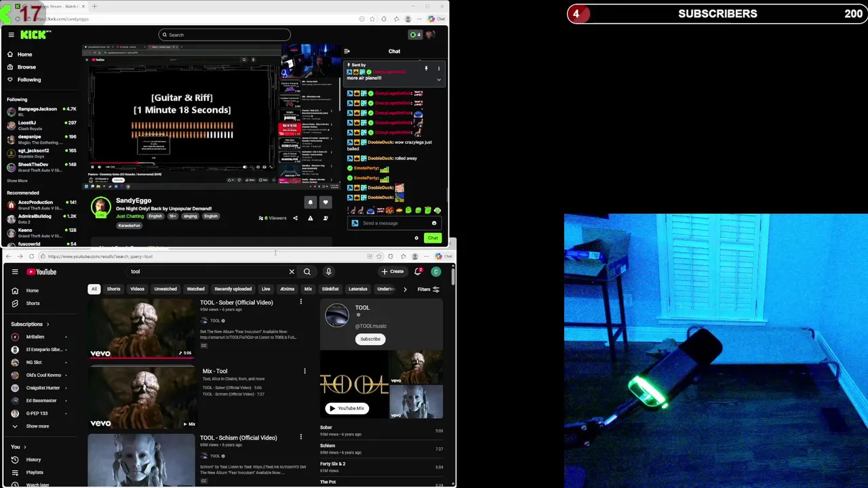Focus the Kick search field
This screenshot has height=488, width=868.
224,35
